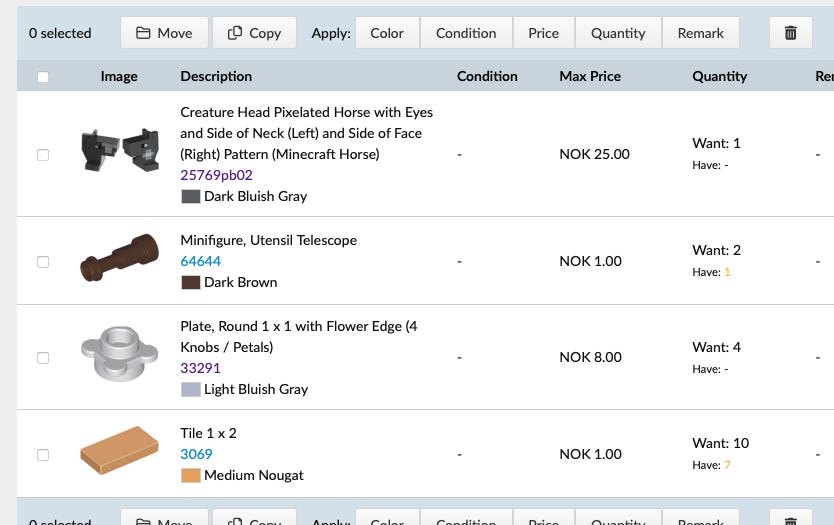The height and width of the screenshot is (525, 834).
Task: Open part link 25769pb02
Action: (216, 175)
